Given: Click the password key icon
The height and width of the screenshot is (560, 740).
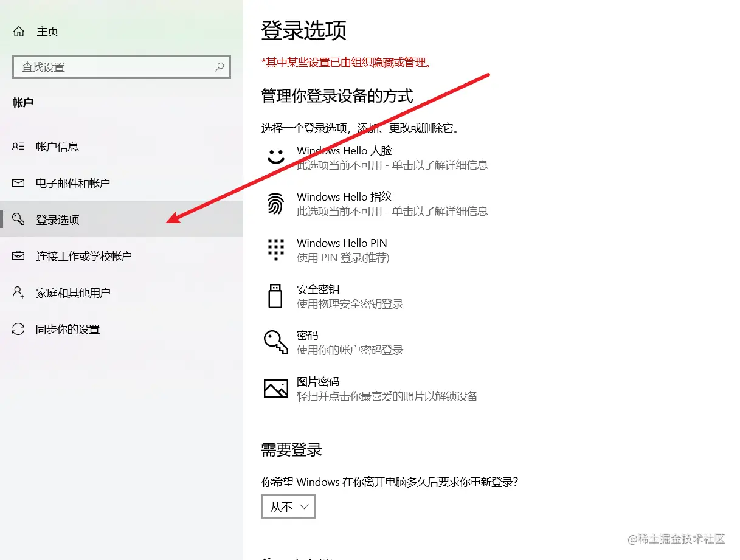Looking at the screenshot, I should pos(276,342).
